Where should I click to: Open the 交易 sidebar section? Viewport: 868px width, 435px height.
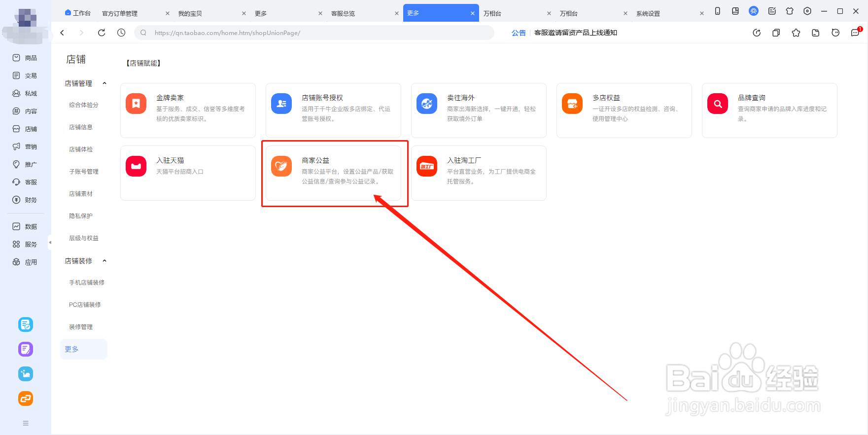tap(25, 75)
